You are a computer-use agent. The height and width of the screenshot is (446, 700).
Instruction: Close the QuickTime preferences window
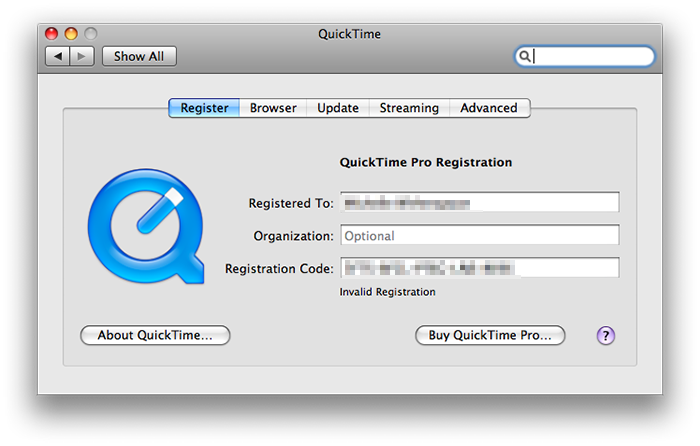coord(52,34)
